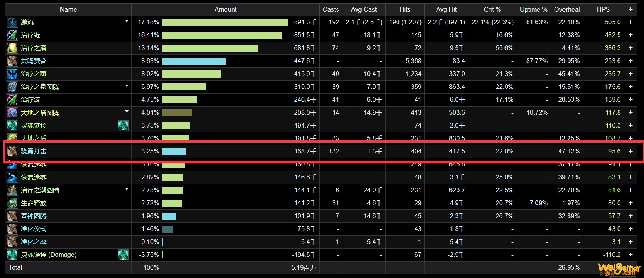This screenshot has height=278, width=644.
Task: Click the 505.0 HPS value
Action: pyautogui.click(x=613, y=22)
